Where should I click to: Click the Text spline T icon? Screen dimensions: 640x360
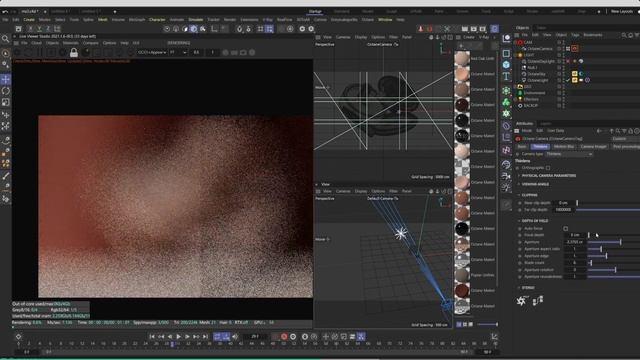click(506, 76)
